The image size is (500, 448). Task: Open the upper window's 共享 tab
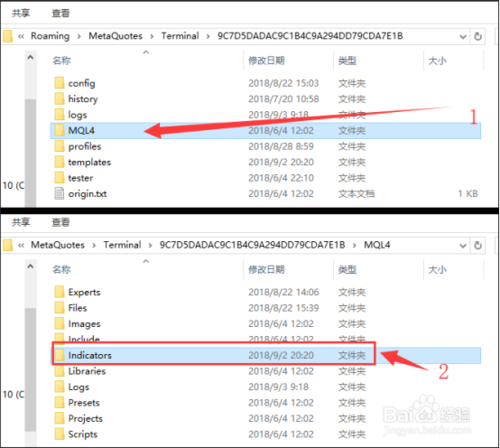click(21, 13)
